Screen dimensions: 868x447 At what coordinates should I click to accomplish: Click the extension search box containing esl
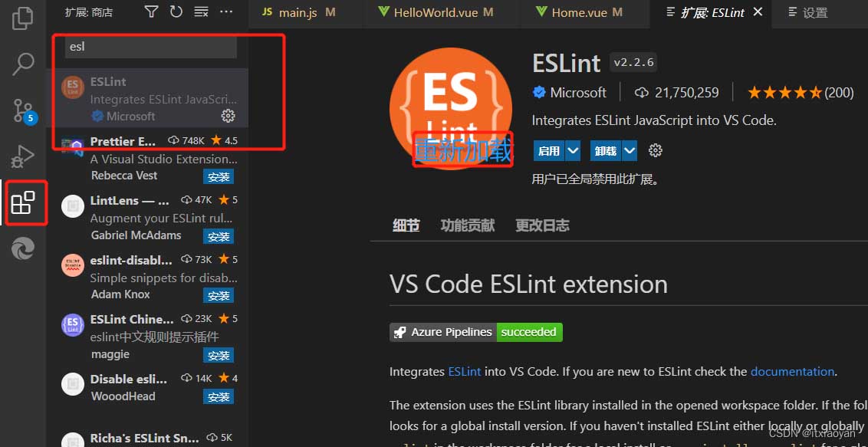click(x=149, y=47)
